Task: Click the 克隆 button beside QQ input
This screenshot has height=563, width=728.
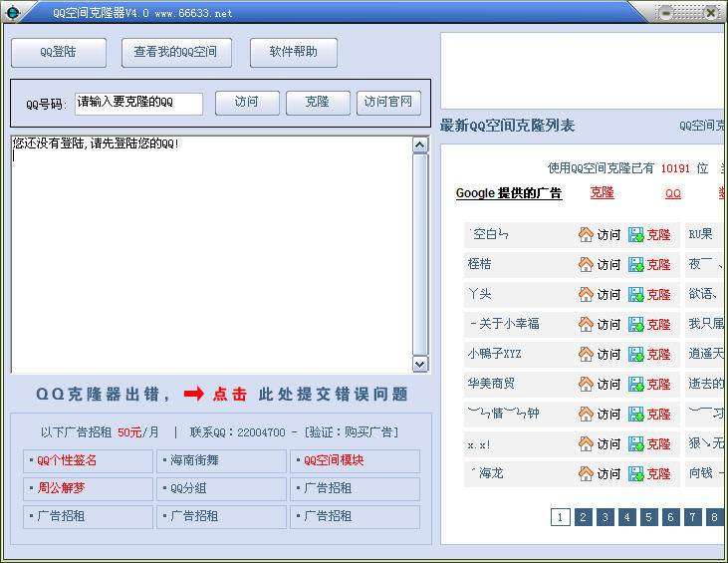Action: (x=318, y=103)
